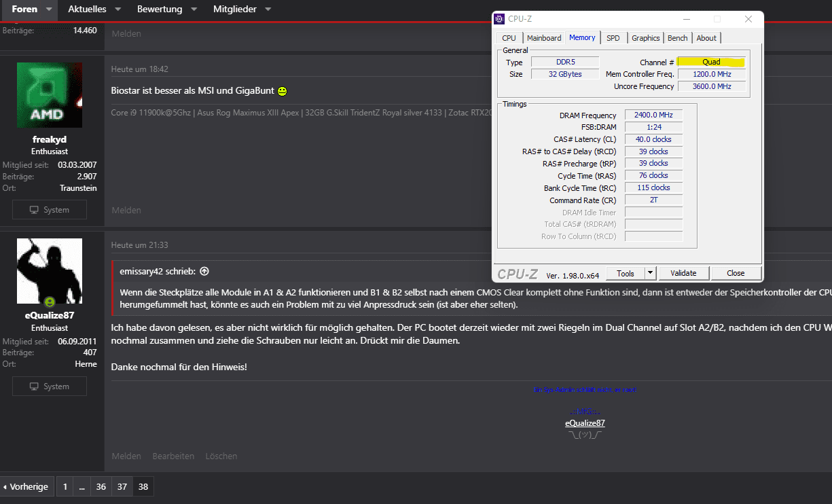Open the Foren navigation item
Viewport: 832px width, 504px height.
coord(24,10)
